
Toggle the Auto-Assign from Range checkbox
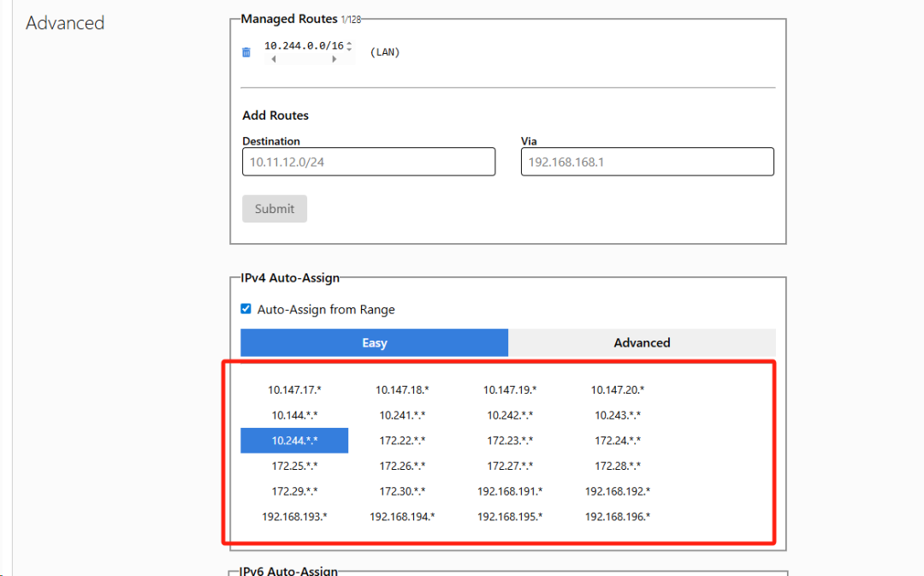(x=246, y=309)
